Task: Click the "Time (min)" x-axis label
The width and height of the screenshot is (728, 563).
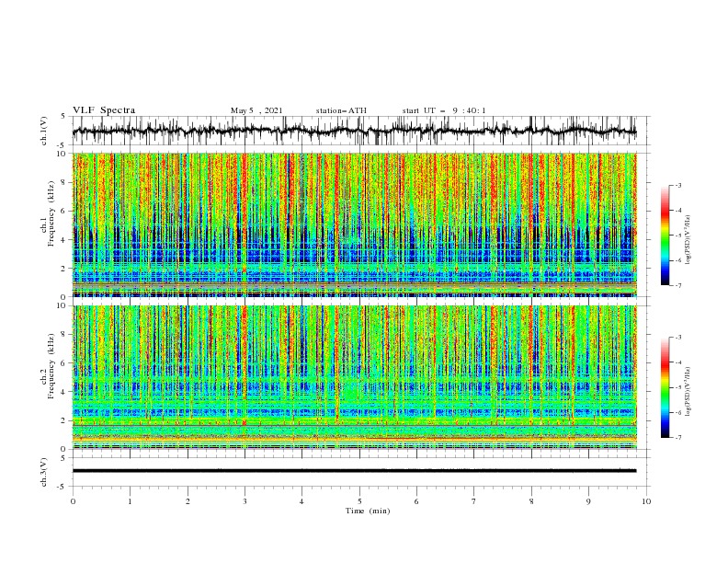Action: point(368,511)
